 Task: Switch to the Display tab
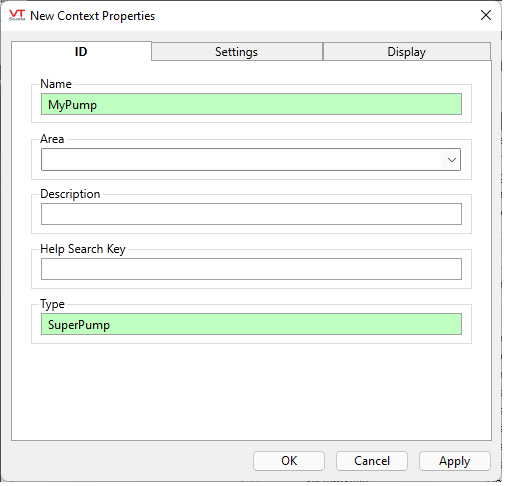[x=406, y=52]
